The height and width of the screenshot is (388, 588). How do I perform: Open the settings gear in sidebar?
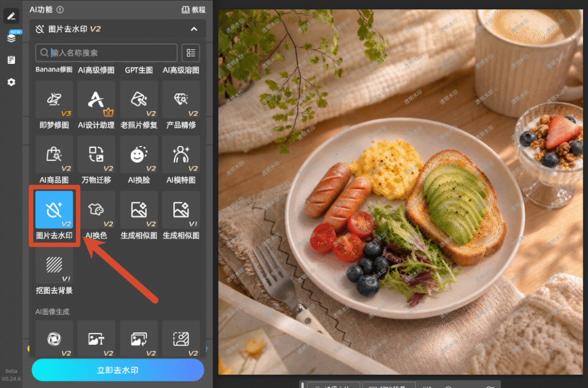pyautogui.click(x=11, y=82)
